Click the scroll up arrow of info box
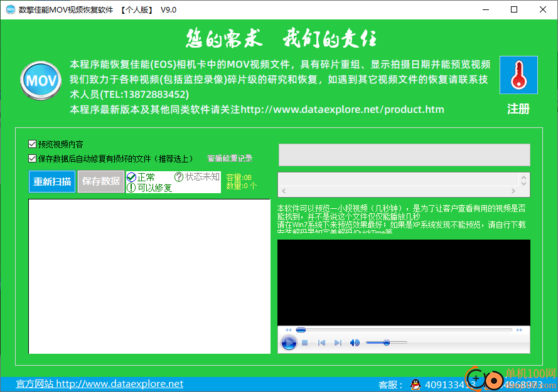Image resolution: width=558 pixels, height=392 pixels. click(523, 177)
